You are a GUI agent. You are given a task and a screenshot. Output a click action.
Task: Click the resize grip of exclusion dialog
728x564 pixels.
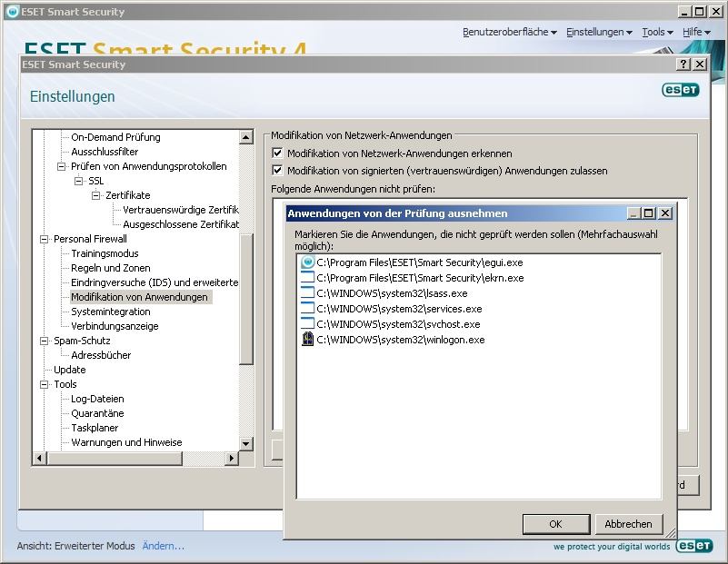671,533
